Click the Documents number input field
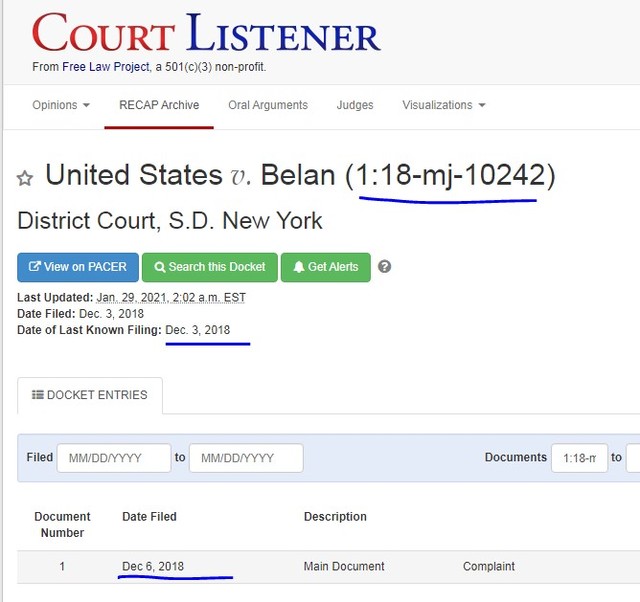 (x=579, y=458)
